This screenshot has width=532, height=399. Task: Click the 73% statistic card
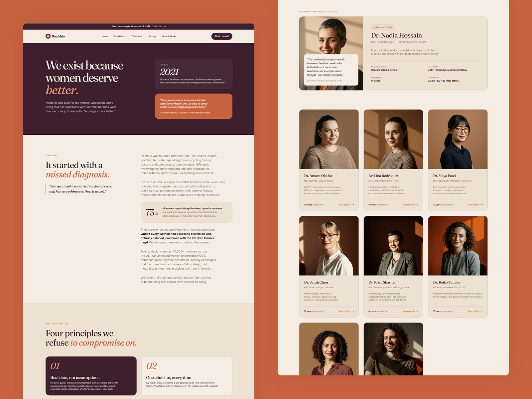(x=186, y=212)
